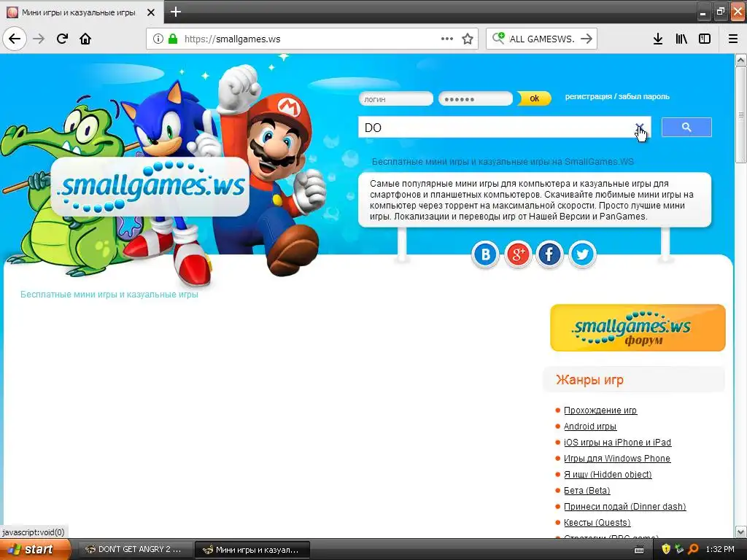Click the security shield tray icon
The width and height of the screenshot is (747, 560).
pos(666,549)
